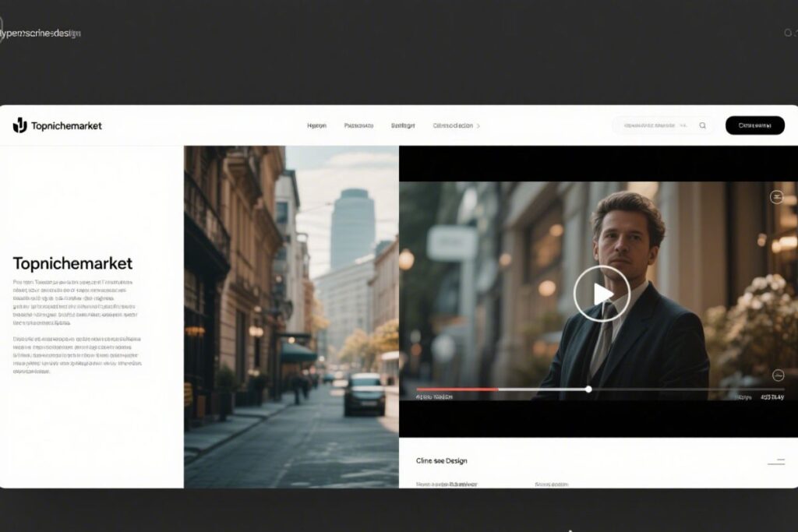This screenshot has width=798, height=532.
Task: Click the two-line menu icon beside Cline see Design
Action: click(x=776, y=461)
